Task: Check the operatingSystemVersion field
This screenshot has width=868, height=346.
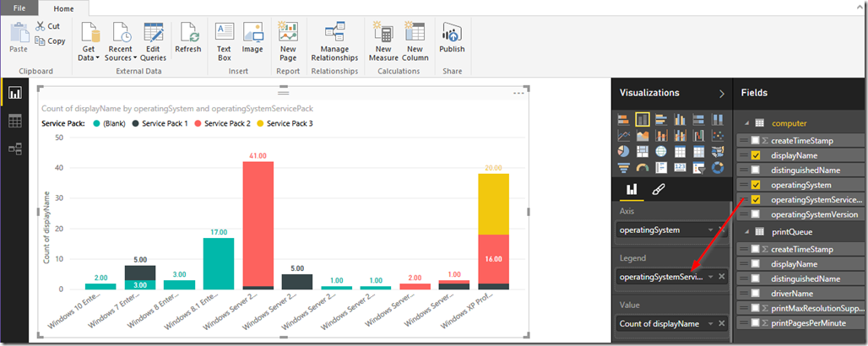Action: [756, 214]
